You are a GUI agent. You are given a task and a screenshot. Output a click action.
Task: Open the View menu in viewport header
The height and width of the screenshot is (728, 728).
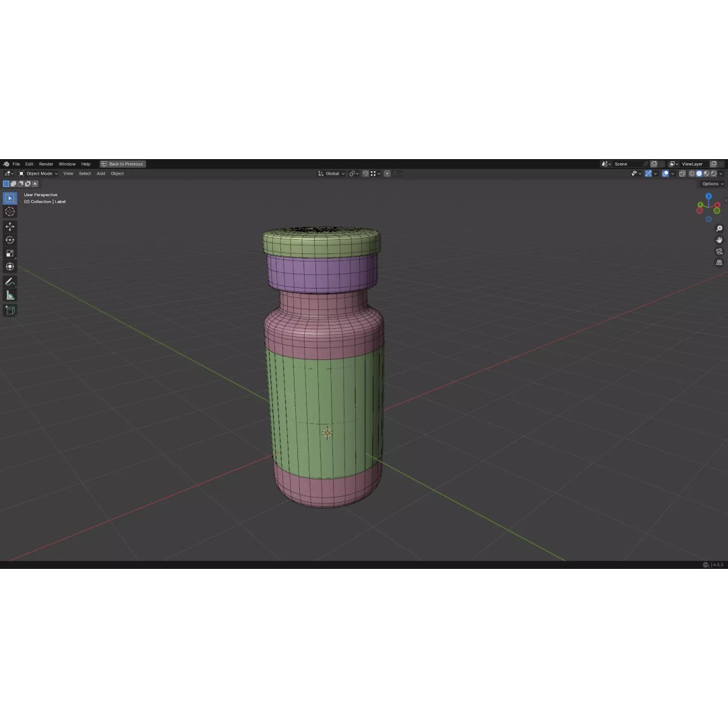tap(68, 174)
